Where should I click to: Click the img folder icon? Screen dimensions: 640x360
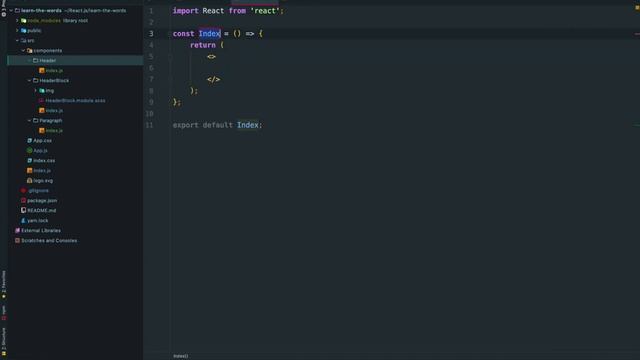pyautogui.click(x=42, y=91)
